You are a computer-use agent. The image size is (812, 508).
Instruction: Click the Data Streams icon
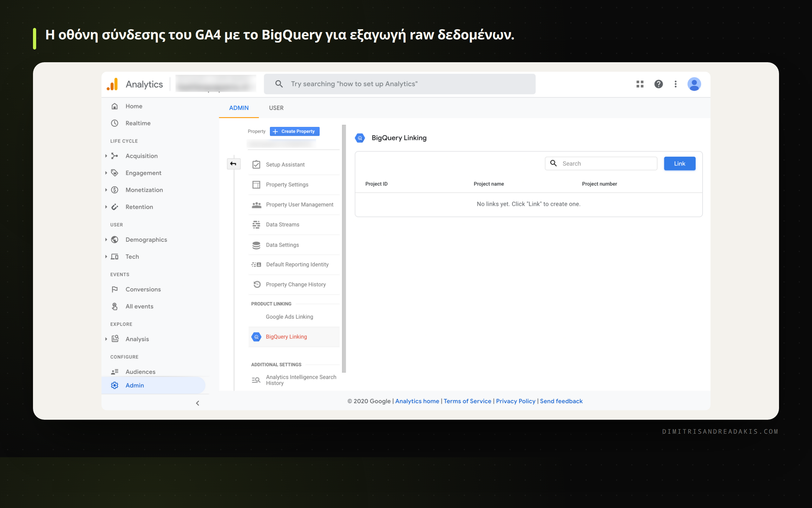(x=256, y=224)
